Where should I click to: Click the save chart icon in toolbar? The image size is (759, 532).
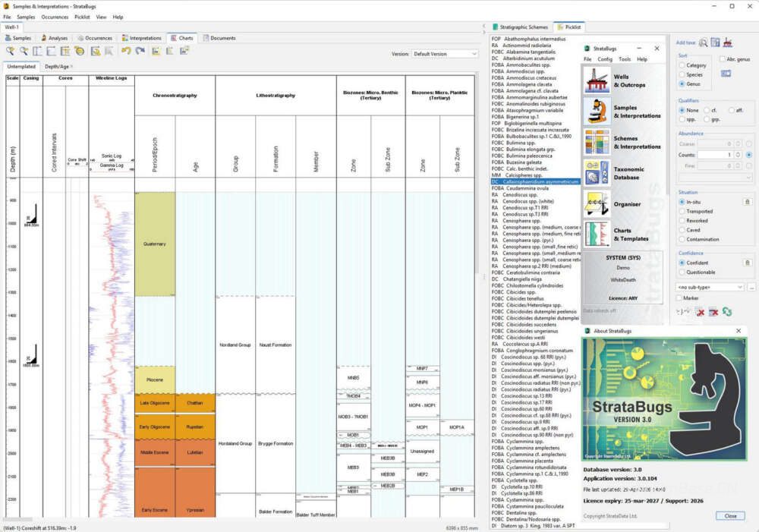click(156, 51)
